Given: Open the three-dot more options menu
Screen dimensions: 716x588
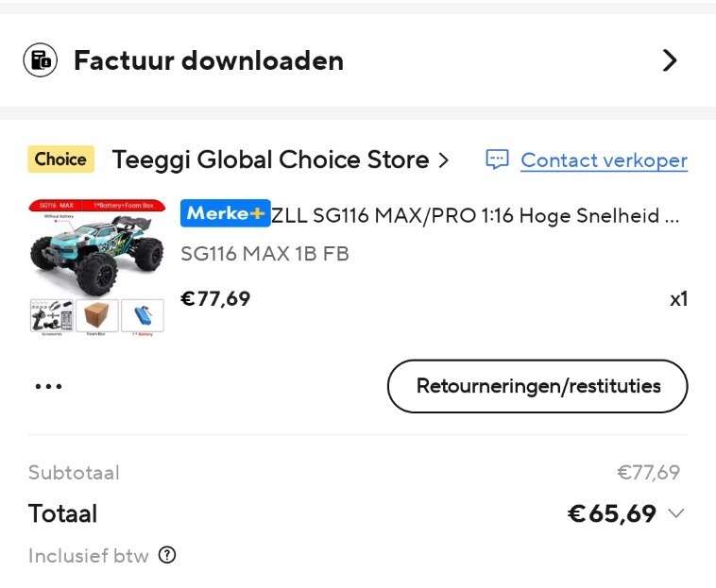Looking at the screenshot, I should (48, 386).
